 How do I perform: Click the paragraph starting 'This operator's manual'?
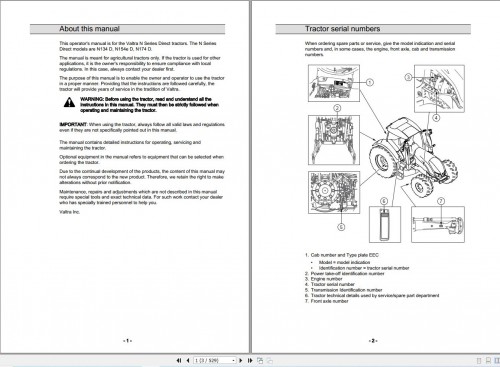tap(138, 46)
